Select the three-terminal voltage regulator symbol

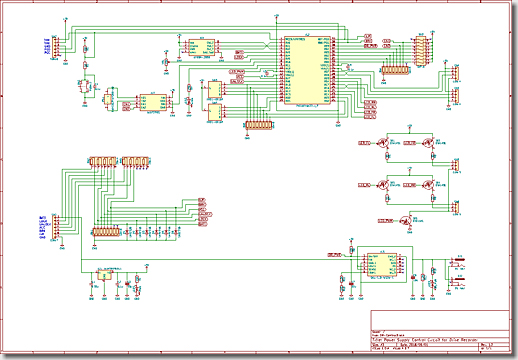click(105, 275)
